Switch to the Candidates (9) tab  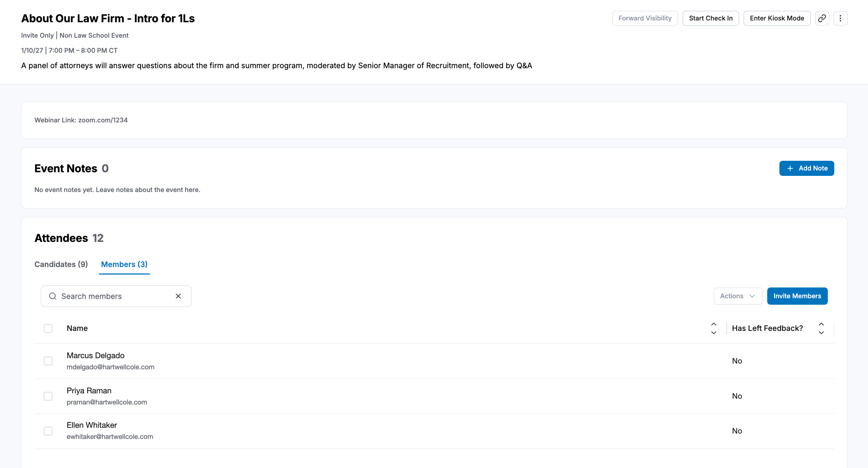coord(61,265)
